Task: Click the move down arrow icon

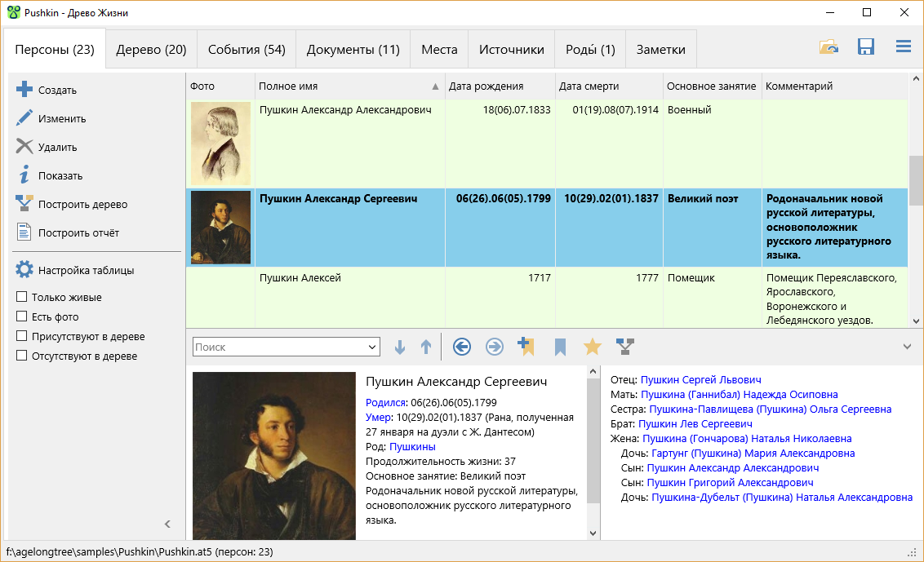Action: [x=399, y=347]
